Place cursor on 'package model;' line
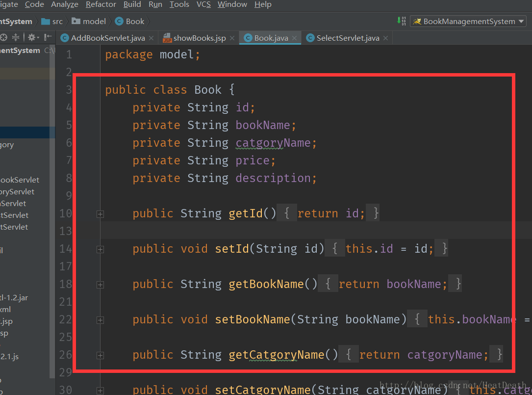532x395 pixels. tap(152, 54)
